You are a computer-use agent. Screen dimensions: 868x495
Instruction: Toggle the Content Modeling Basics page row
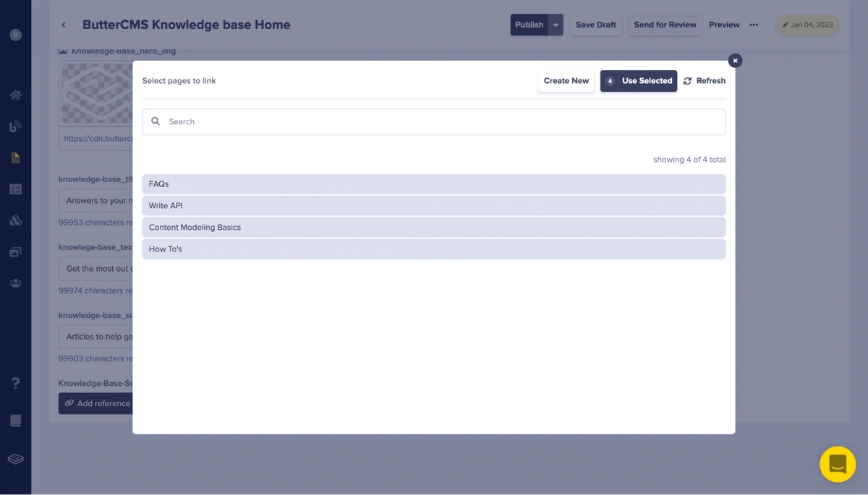click(433, 228)
